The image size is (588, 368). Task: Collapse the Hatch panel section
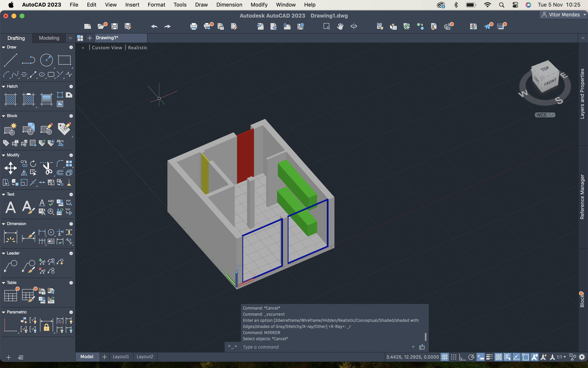(3, 86)
